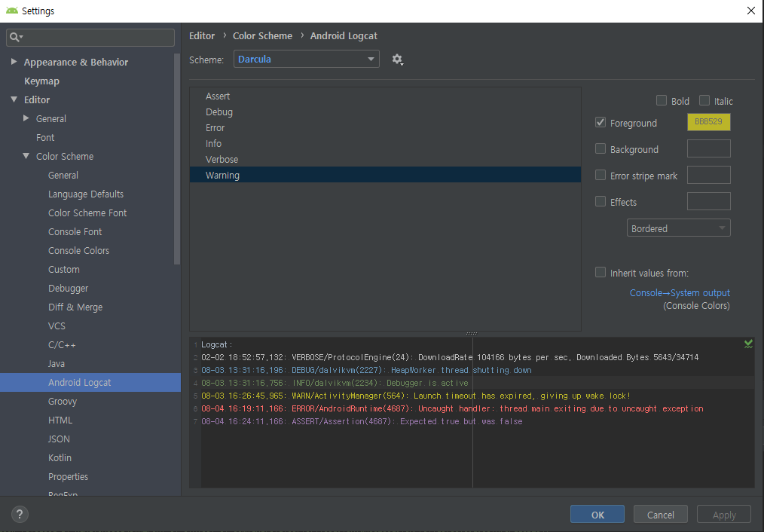
Task: Select Properties color scheme page
Action: 69,476
